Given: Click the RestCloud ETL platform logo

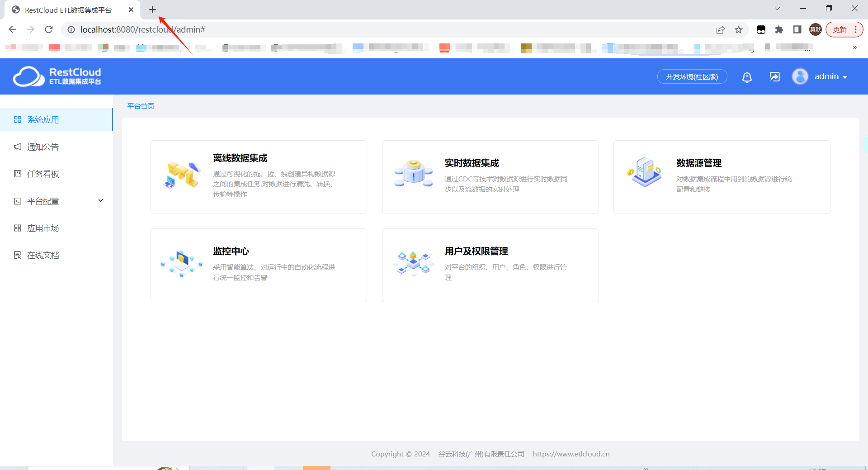Looking at the screenshot, I should click(57, 76).
